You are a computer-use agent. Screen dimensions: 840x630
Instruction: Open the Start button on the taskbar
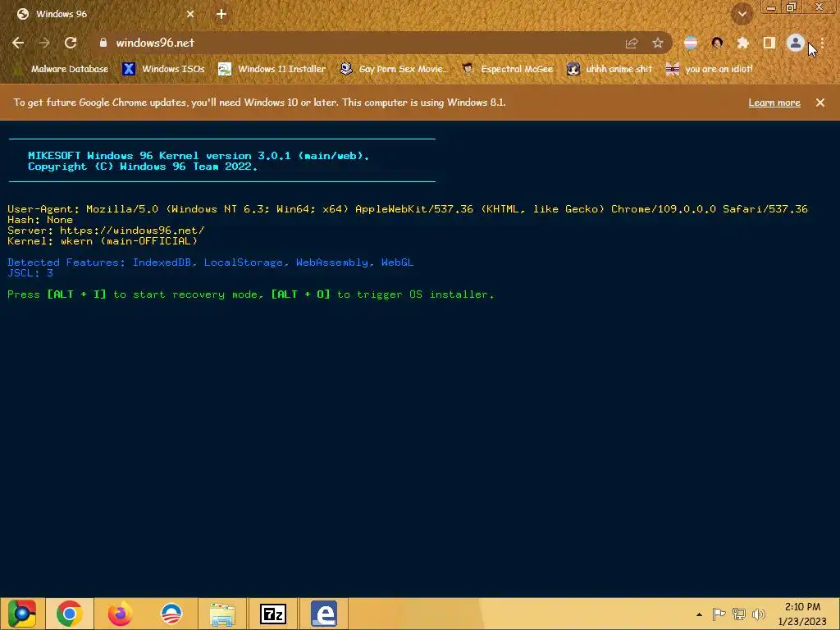click(x=21, y=614)
